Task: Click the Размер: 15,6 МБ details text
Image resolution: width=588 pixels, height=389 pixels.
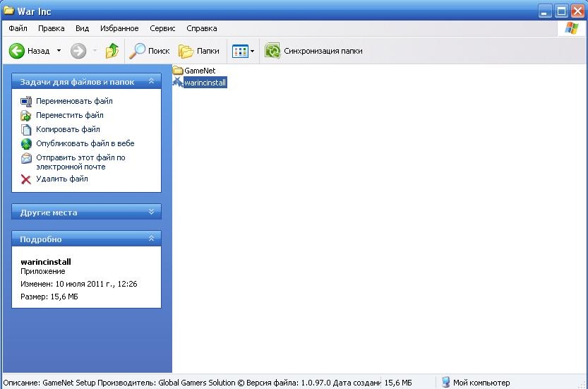Action: tap(49, 297)
